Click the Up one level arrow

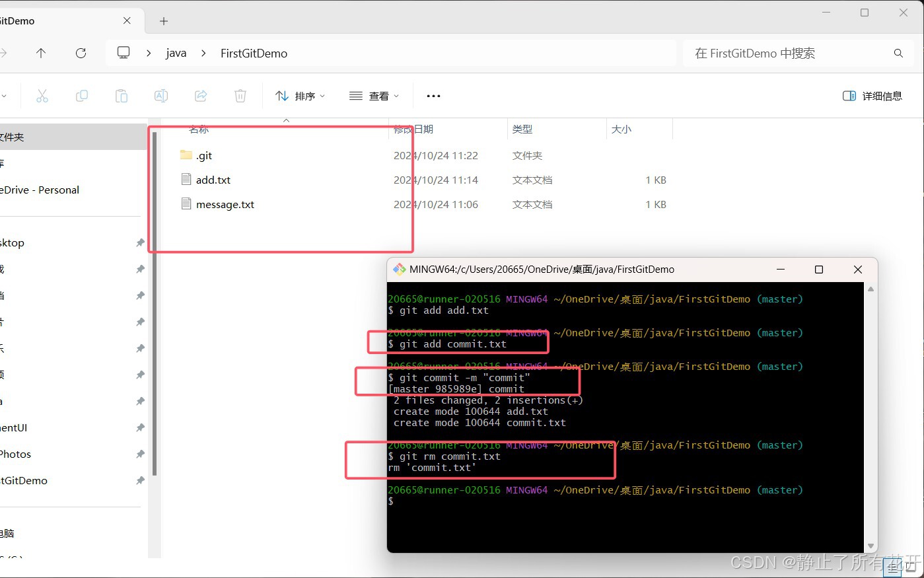(x=41, y=53)
